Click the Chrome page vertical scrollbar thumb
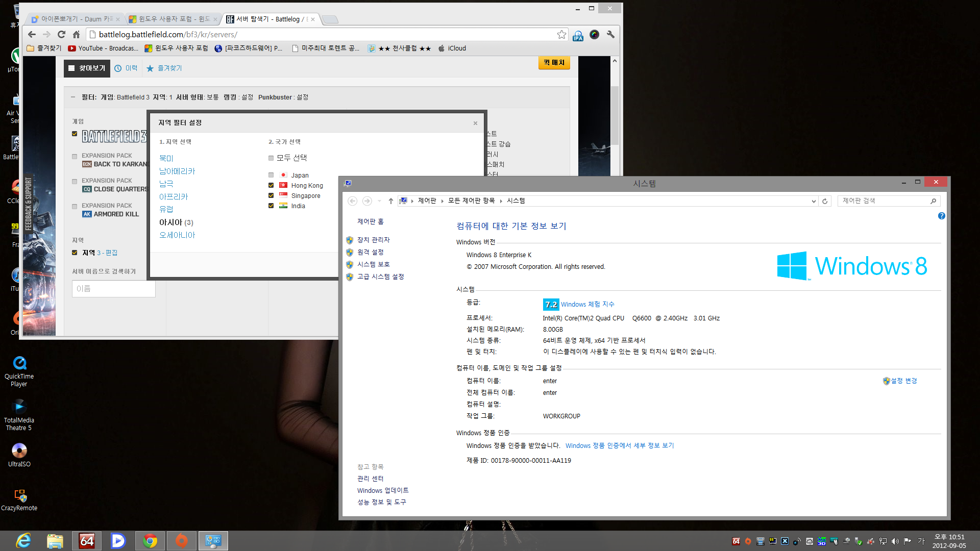This screenshot has height=551, width=980. (615, 115)
